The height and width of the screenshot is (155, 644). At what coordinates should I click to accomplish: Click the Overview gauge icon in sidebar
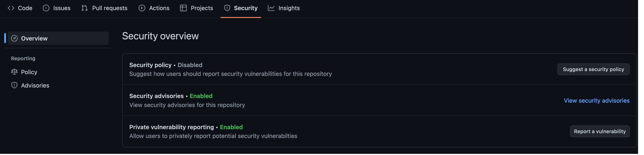tap(15, 38)
